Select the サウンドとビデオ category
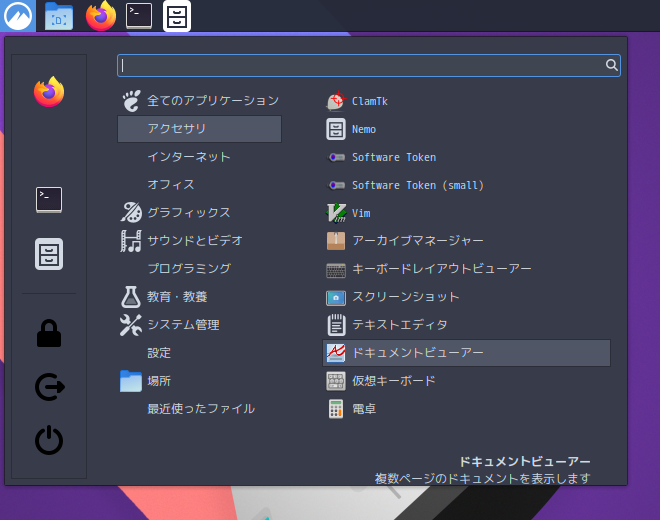The image size is (660, 520). (x=200, y=240)
